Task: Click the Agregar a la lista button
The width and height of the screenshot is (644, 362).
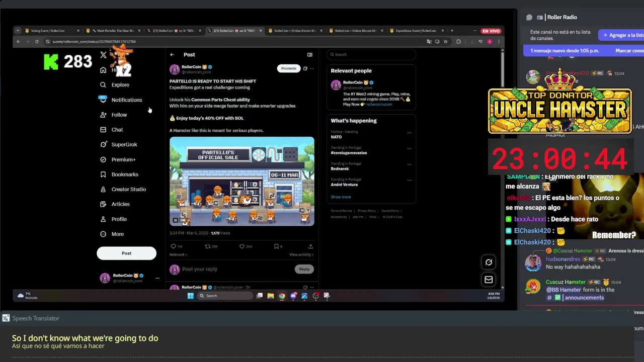Action: pos(622,35)
